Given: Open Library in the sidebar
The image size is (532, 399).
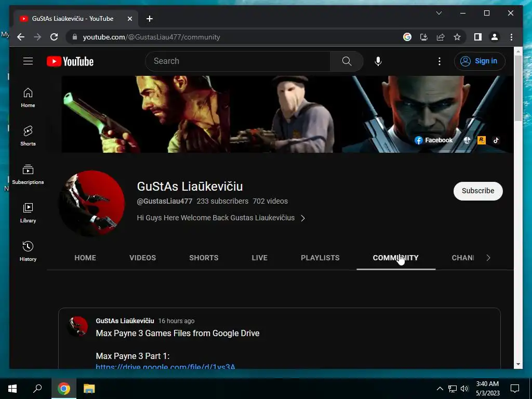Looking at the screenshot, I should (28, 212).
